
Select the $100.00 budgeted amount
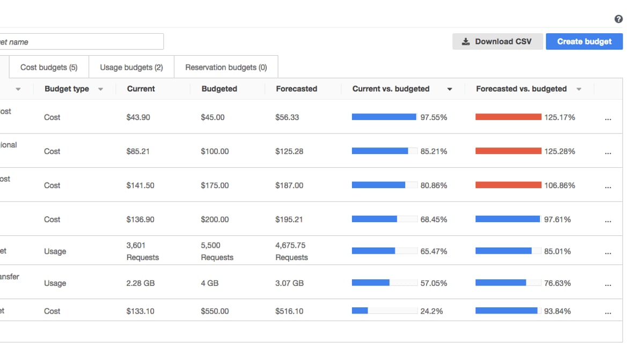click(x=215, y=152)
